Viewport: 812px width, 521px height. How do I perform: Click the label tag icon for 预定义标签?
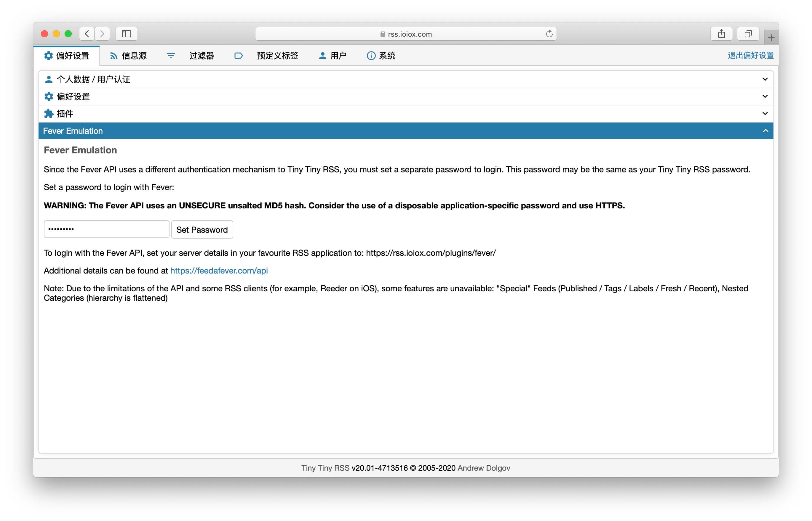(238, 56)
